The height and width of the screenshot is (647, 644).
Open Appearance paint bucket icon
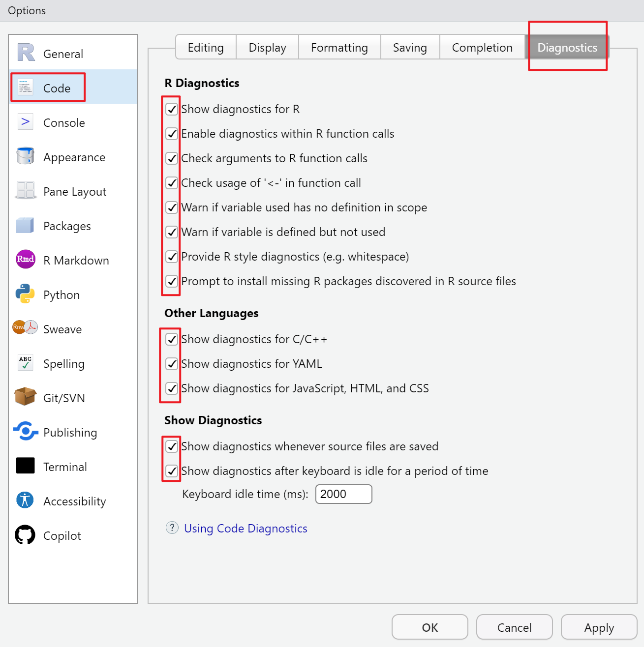click(25, 156)
